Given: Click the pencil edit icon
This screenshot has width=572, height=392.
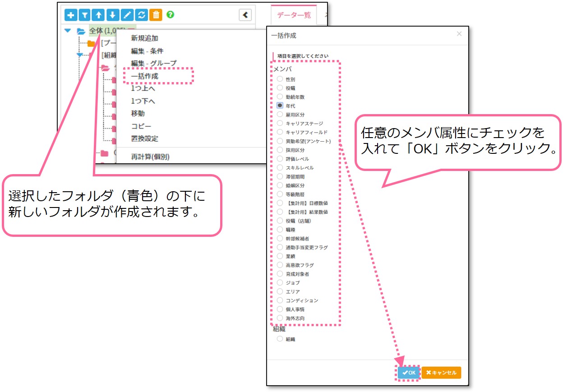Looking at the screenshot, I should (127, 15).
